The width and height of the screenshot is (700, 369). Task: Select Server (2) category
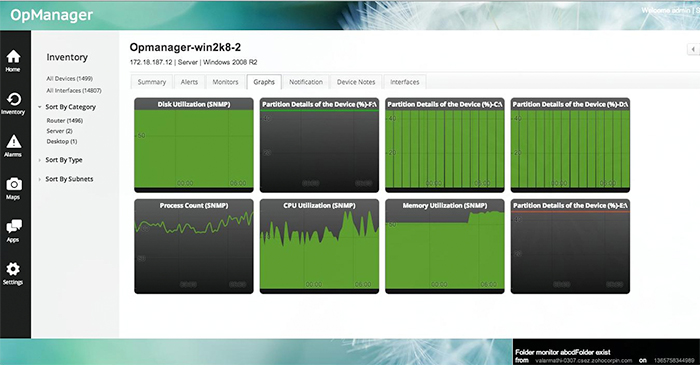tap(59, 131)
